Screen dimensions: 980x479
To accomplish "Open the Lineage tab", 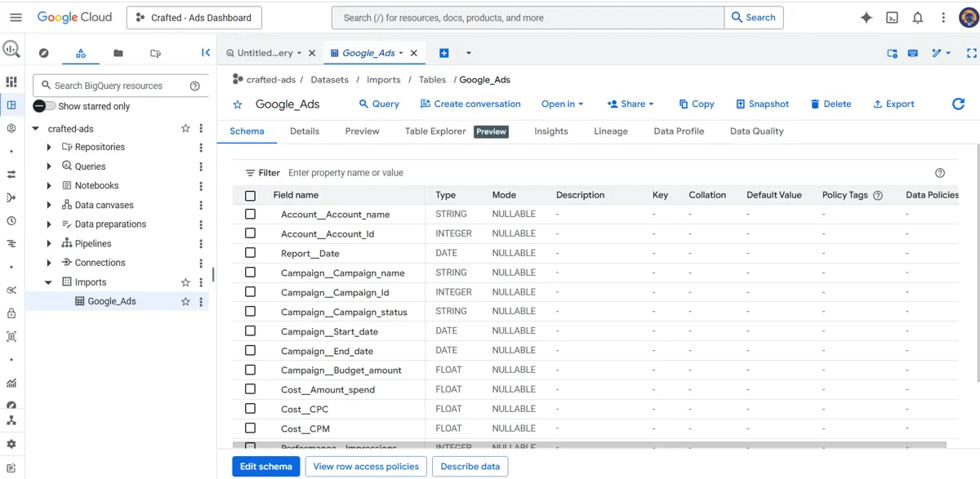I will tap(610, 131).
